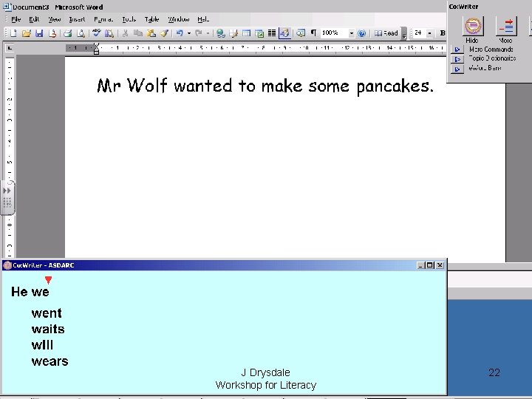Run the ABC spelling check
Viewport: 532px width, 399px height.
[96, 33]
